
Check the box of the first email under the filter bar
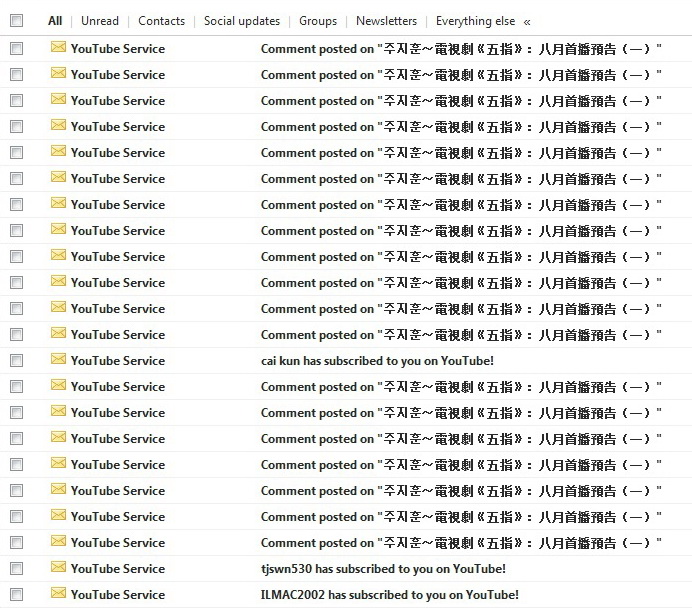(x=16, y=49)
